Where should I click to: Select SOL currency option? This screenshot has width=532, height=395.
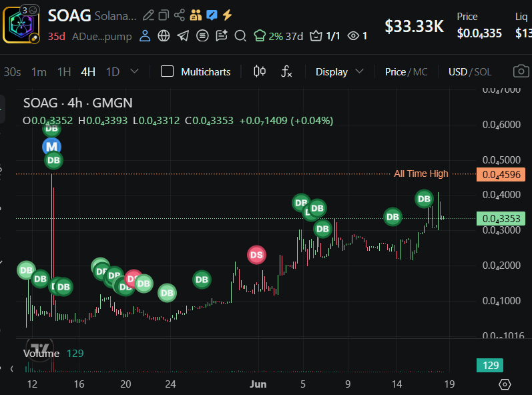click(483, 72)
